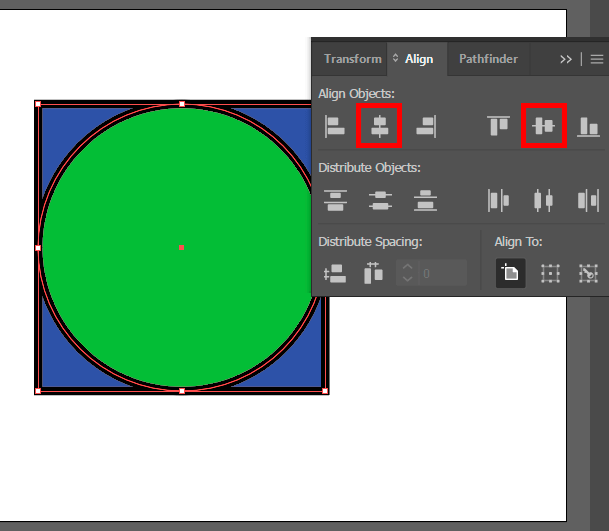
Task: Apply Vertical Distribute Space
Action: (334, 273)
